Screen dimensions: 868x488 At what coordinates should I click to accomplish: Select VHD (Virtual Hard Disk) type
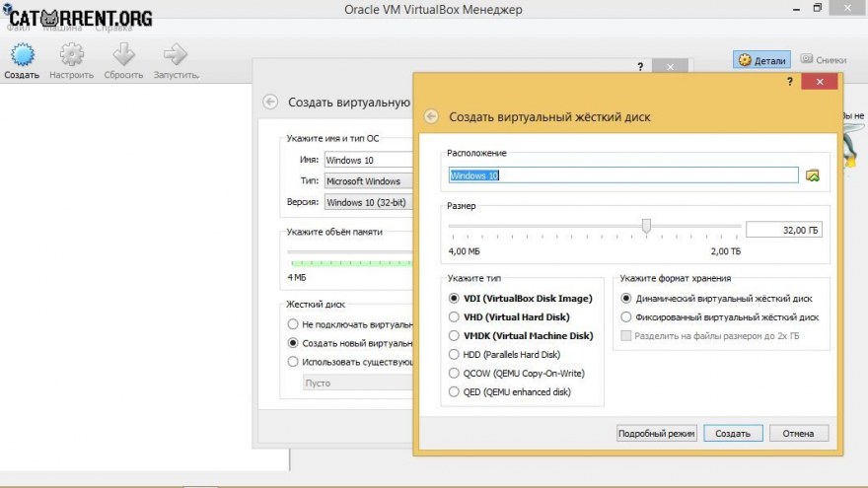(x=509, y=317)
